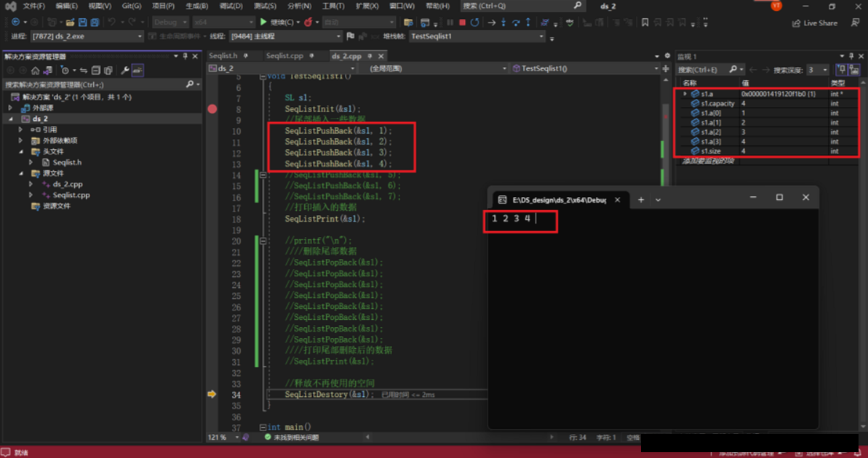Step Over with the debug toolbar
Viewport: 868px width, 458px height.
(516, 22)
